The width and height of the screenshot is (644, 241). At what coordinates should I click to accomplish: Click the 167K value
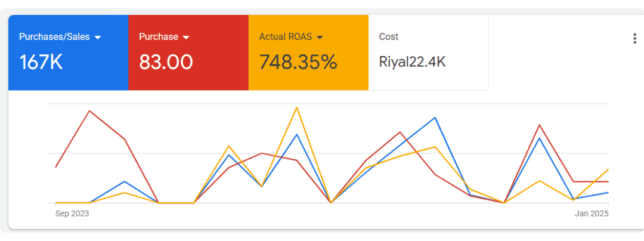coord(41,62)
